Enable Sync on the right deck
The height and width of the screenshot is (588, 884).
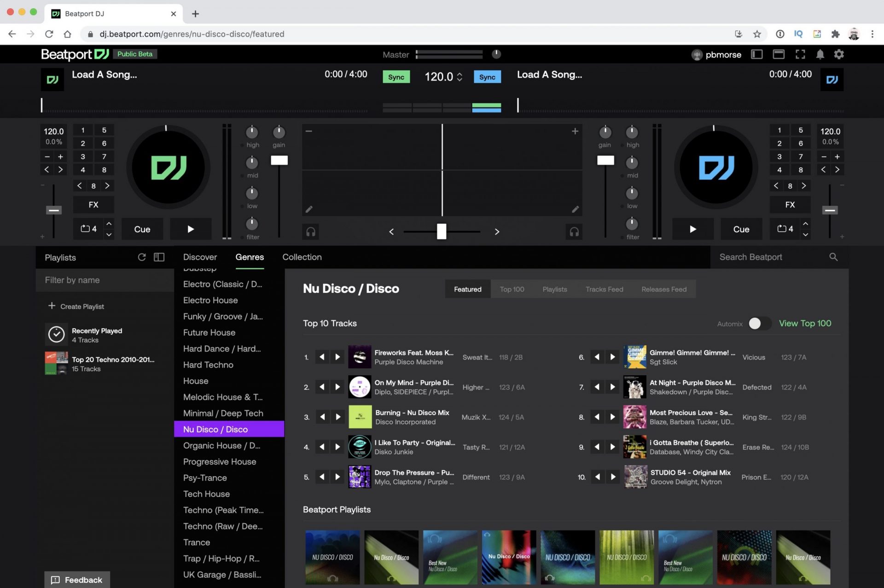487,77
